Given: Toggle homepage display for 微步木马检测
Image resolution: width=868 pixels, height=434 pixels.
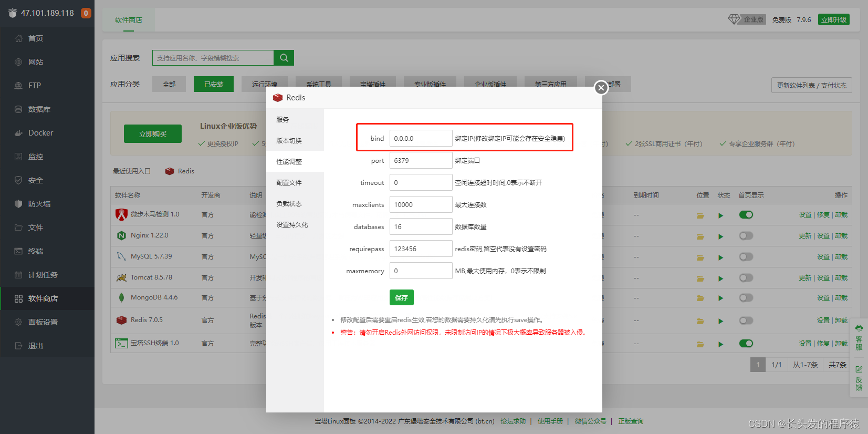Looking at the screenshot, I should (x=746, y=214).
